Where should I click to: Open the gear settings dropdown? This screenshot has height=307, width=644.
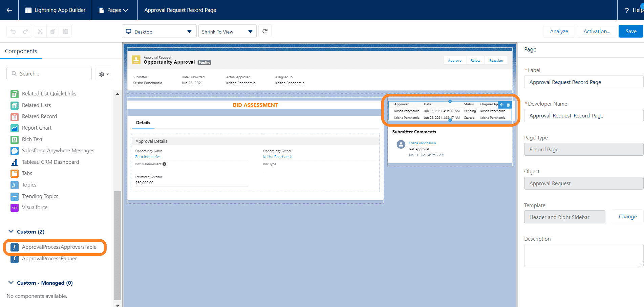click(104, 74)
